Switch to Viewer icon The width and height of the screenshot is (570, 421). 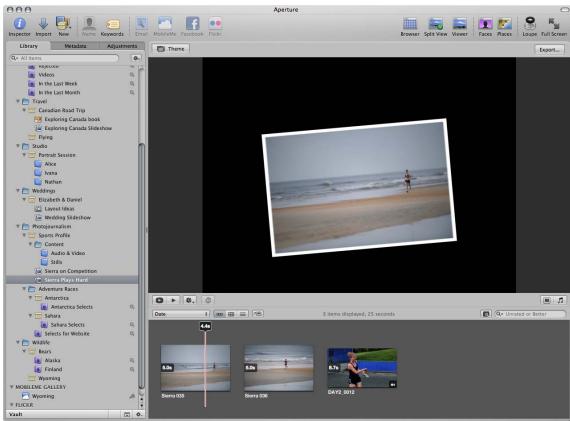[459, 24]
